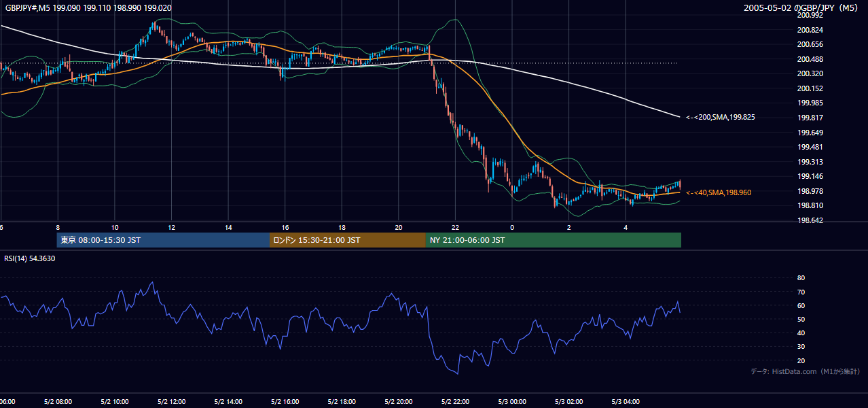Click the RSI(14) 54.3630 indicator label
Viewport: 868px width, 408px height.
tap(30, 258)
